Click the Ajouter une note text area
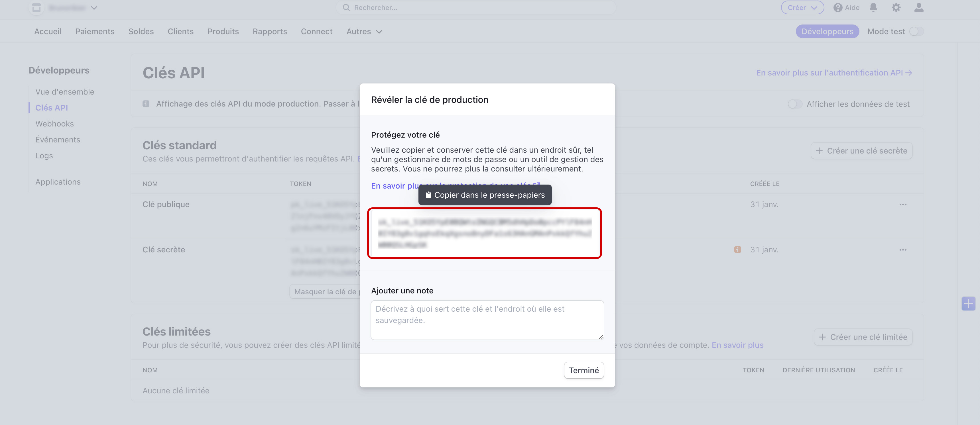The width and height of the screenshot is (980, 425). click(x=487, y=320)
